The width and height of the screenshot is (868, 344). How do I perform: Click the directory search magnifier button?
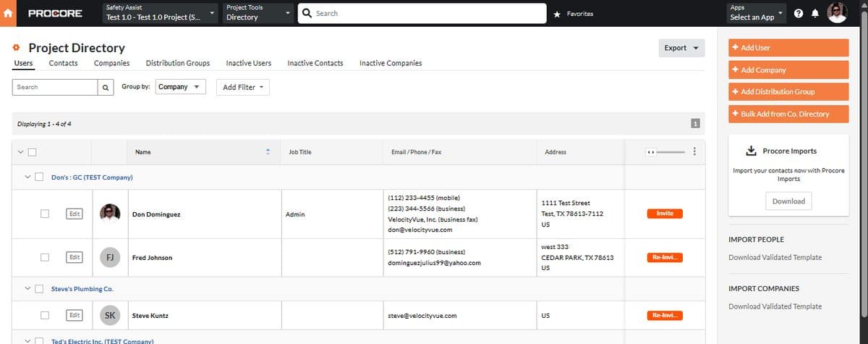point(106,87)
